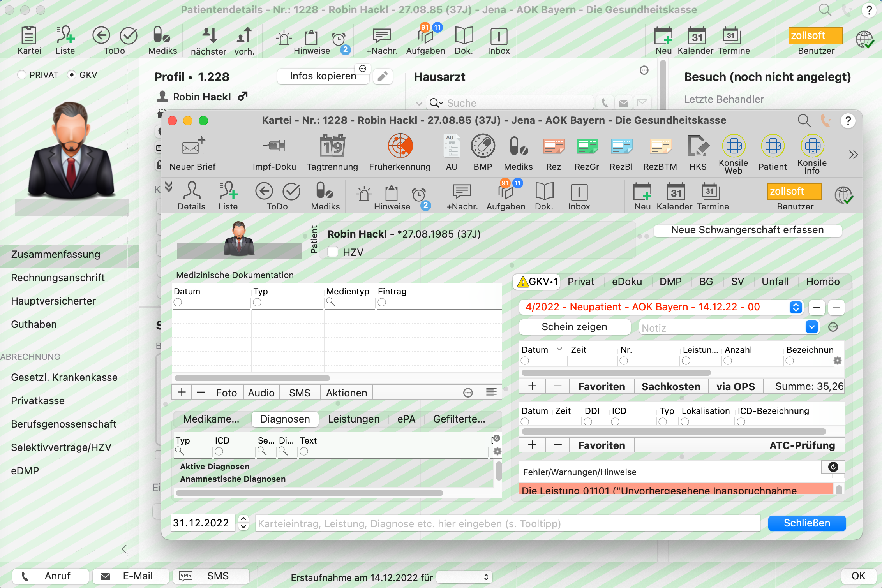Screen dimensions: 882x588
Task: Open the Erstaufnahme für dropdown
Action: [464, 577]
